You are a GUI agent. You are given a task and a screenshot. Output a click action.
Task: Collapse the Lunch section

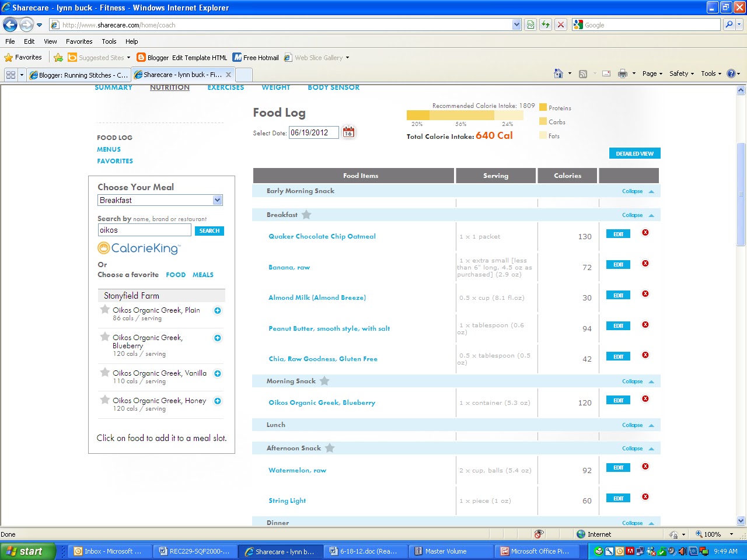click(x=638, y=425)
